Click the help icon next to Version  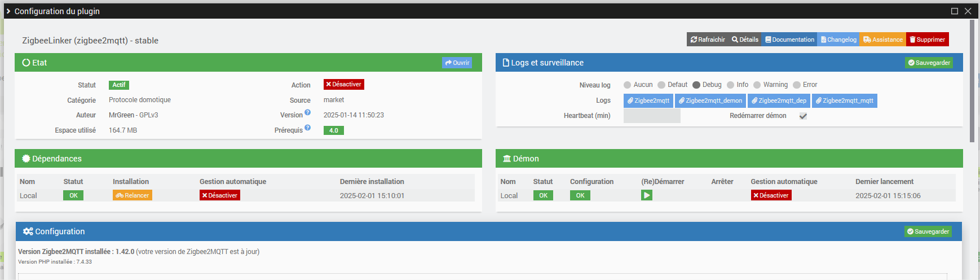(308, 112)
